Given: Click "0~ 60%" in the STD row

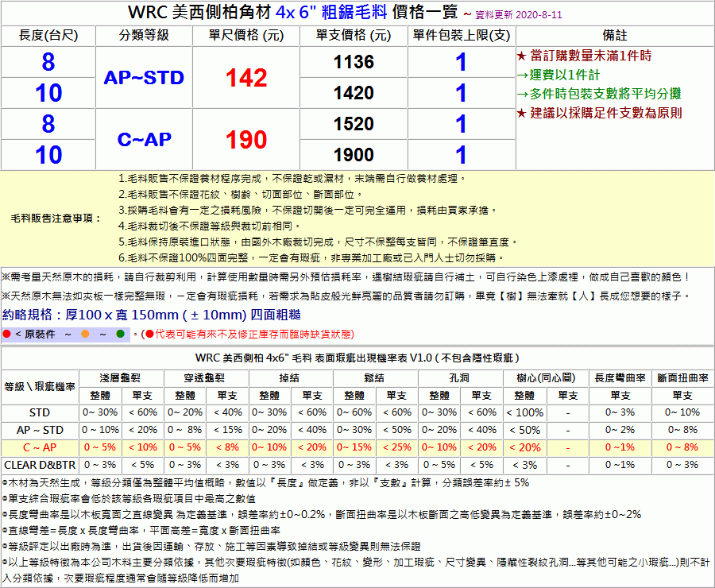Looking at the screenshot, I should [354, 413].
